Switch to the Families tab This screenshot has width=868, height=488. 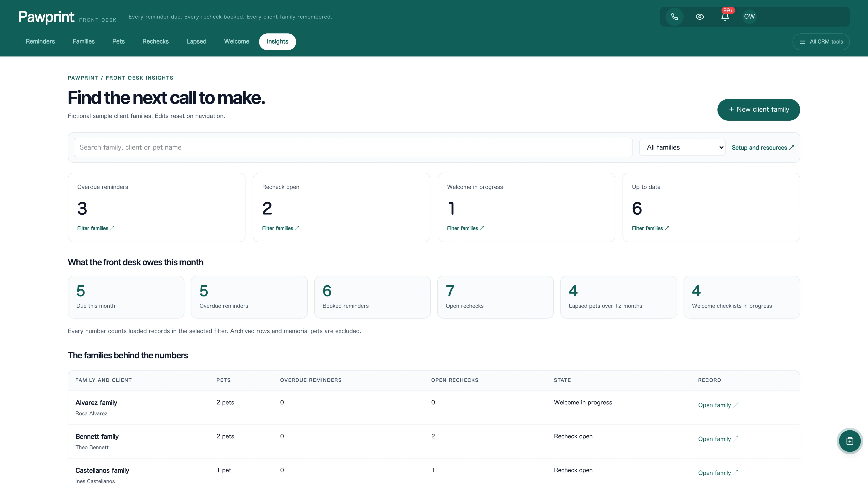pos(84,41)
